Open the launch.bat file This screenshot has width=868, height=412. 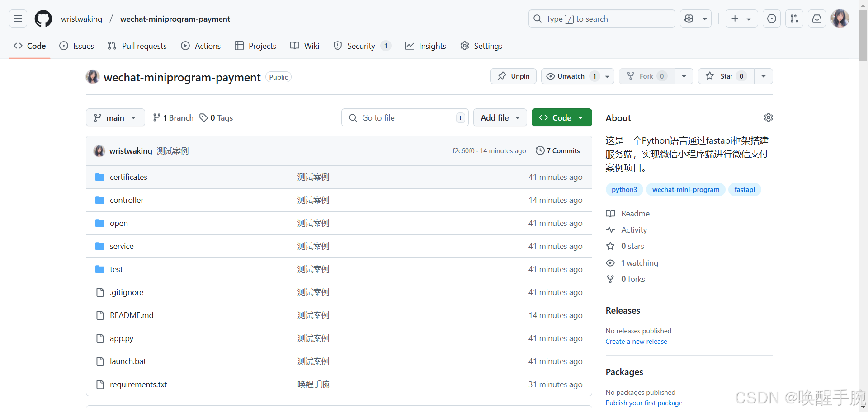(128, 361)
